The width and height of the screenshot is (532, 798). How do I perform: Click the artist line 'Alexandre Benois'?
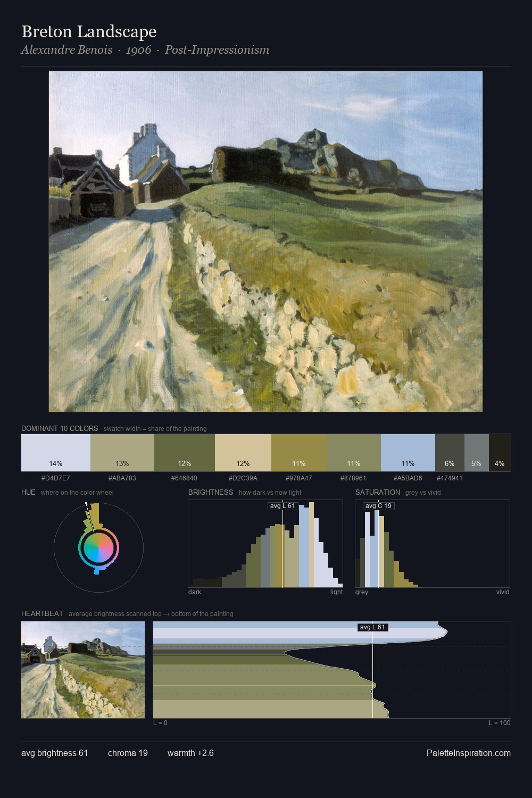(67, 50)
